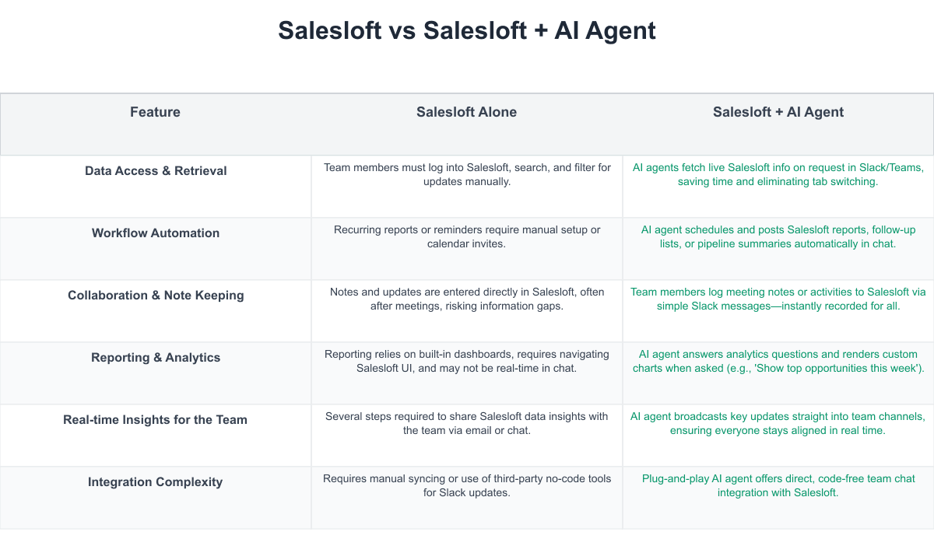
Task: Click the "Notes and updates are entered directly" cell
Action: (467, 299)
